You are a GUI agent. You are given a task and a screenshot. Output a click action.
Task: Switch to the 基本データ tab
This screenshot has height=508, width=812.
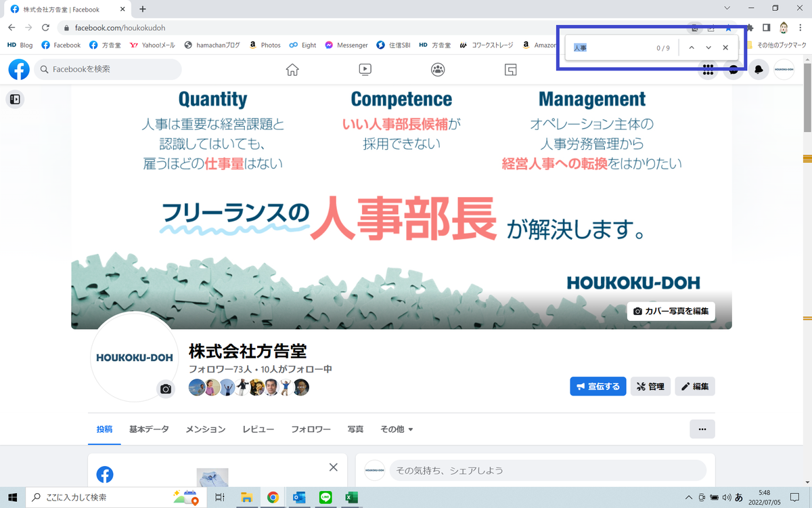click(x=149, y=429)
